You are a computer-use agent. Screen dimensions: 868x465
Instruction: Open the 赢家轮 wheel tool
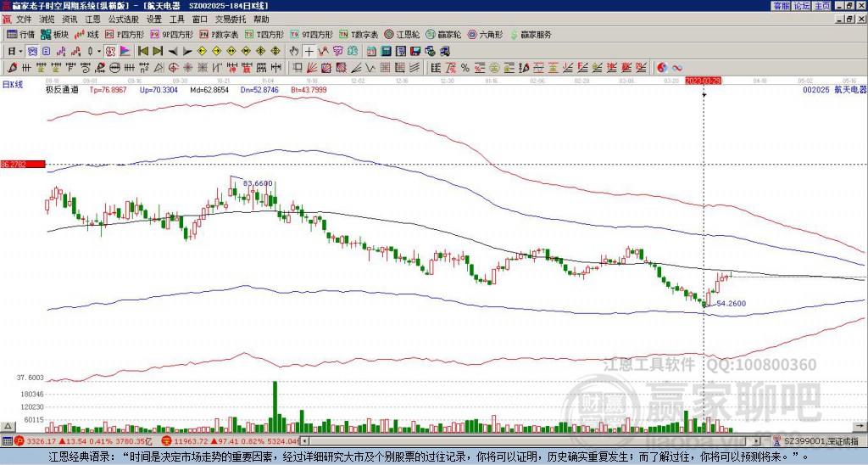[443, 34]
